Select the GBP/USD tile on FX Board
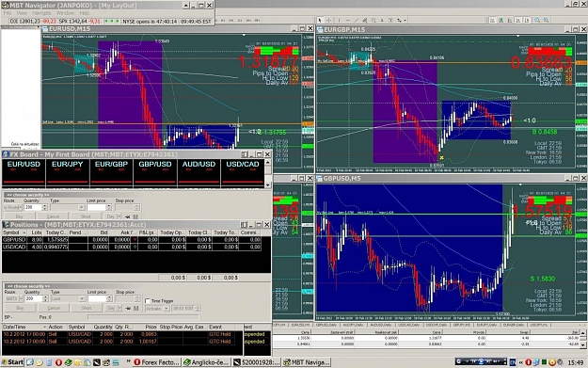The width and height of the screenshot is (588, 368). (155, 173)
